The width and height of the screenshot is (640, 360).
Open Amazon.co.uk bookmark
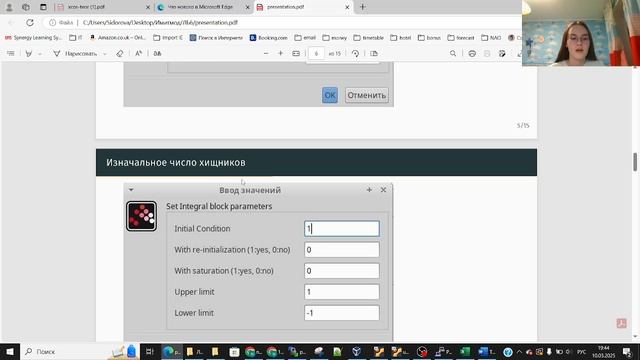click(x=118, y=38)
